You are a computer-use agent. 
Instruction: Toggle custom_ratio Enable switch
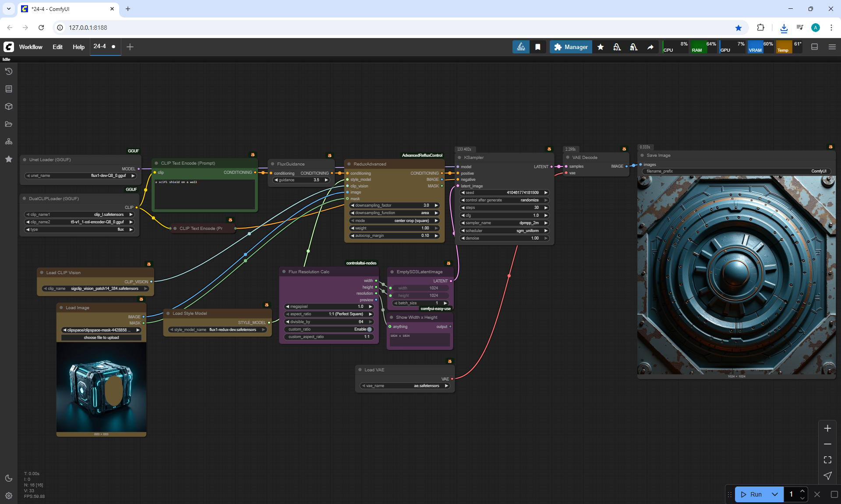pyautogui.click(x=369, y=329)
